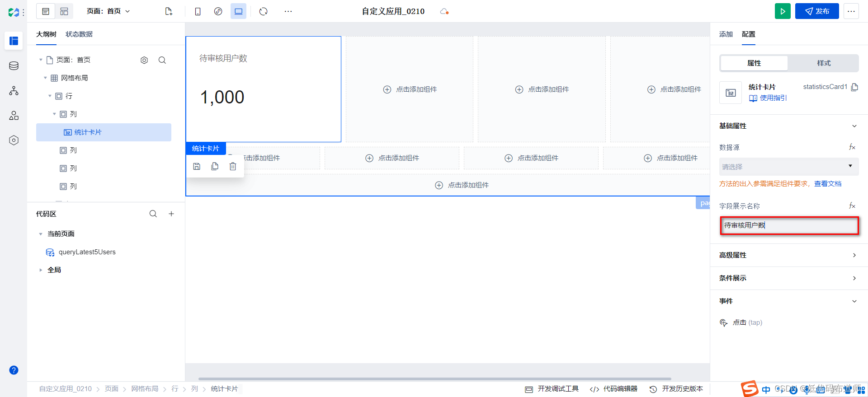Viewport: 868px width, 397px height.
Task: Open the app settings hexagon icon
Action: 14,140
